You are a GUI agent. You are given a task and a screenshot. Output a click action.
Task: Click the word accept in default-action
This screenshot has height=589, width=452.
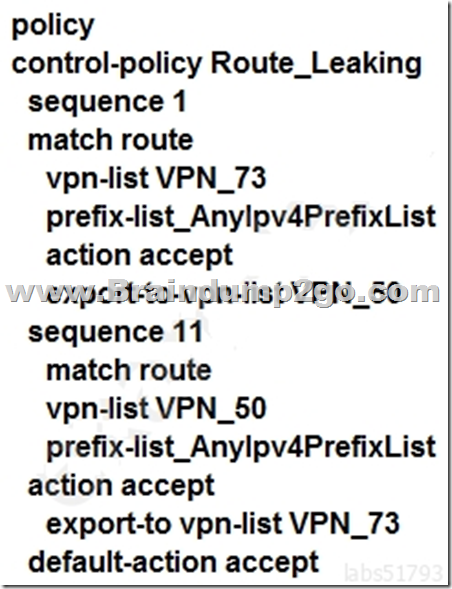tap(272, 564)
